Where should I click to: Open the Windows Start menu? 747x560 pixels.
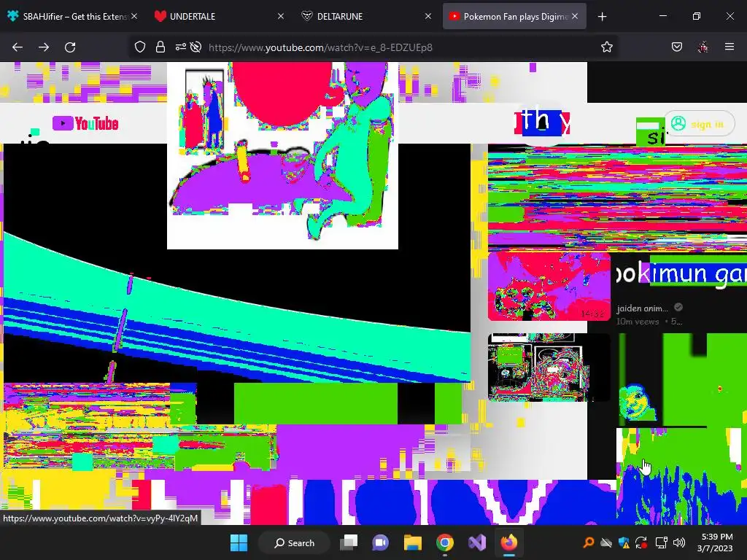point(239,542)
